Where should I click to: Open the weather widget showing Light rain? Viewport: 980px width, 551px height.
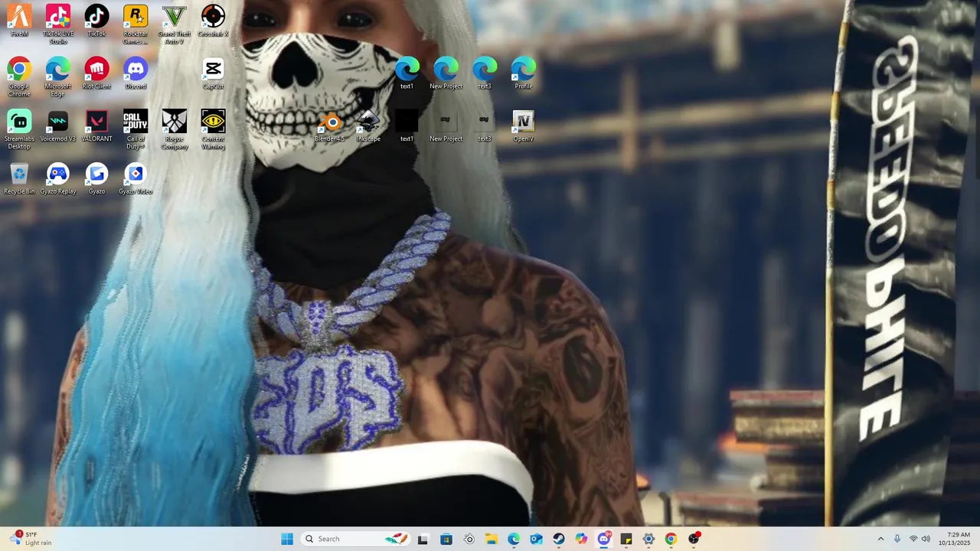31,539
